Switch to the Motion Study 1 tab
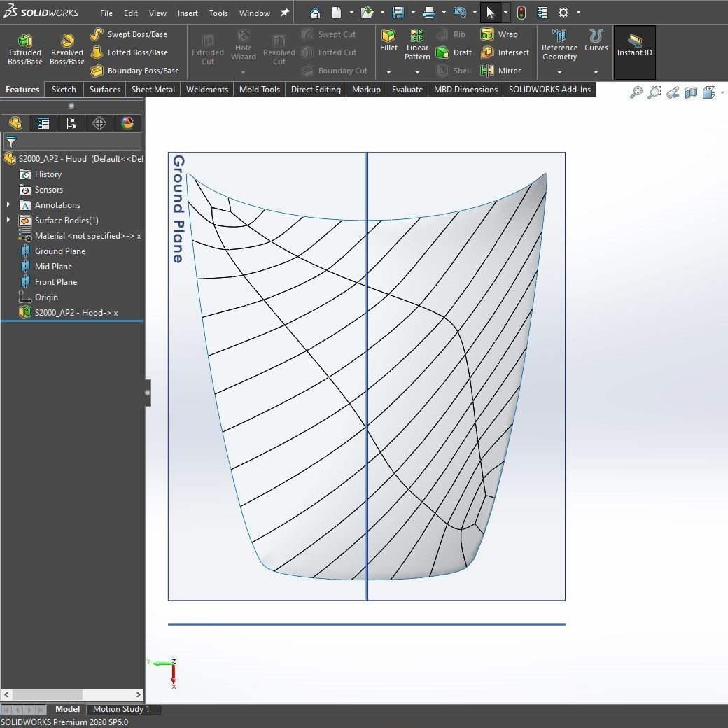 (121, 709)
